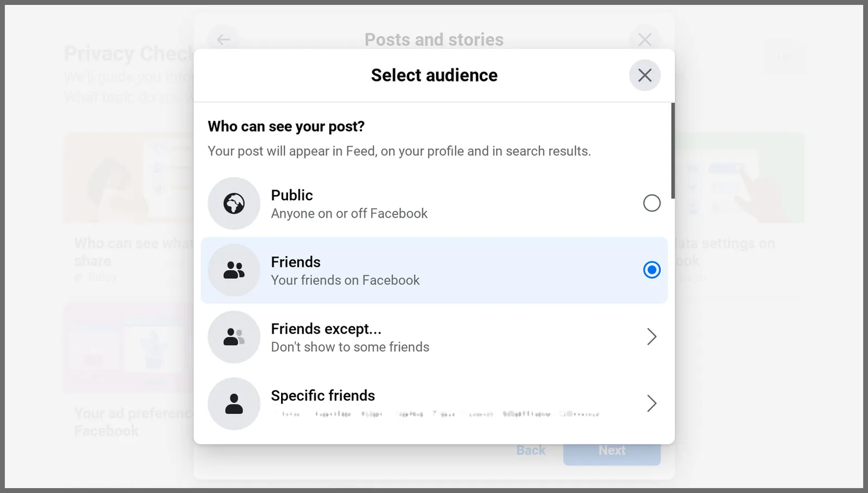Click the Friends except people icon
Image resolution: width=868 pixels, height=493 pixels.
(x=234, y=337)
